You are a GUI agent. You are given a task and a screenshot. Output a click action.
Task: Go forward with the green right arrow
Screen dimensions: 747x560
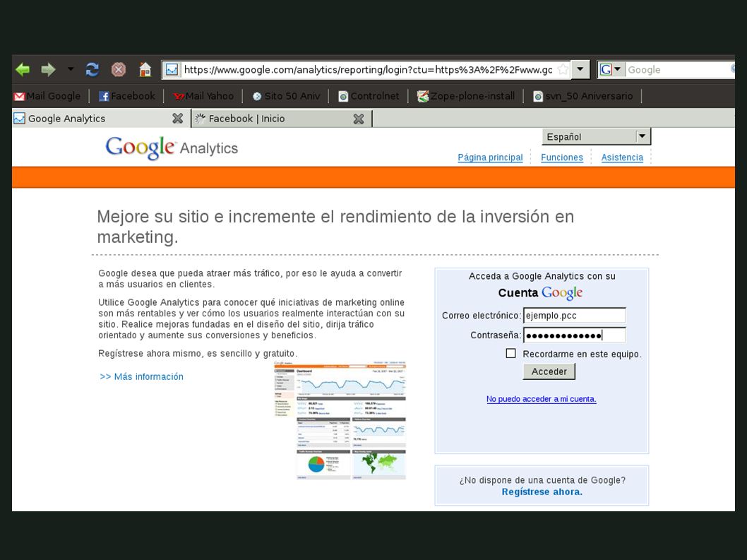click(x=48, y=70)
